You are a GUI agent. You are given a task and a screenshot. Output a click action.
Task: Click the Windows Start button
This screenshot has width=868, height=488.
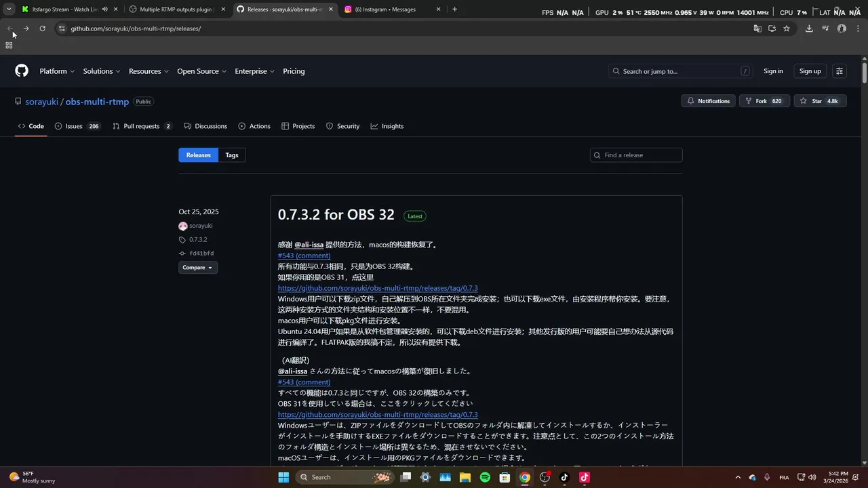pos(283,477)
